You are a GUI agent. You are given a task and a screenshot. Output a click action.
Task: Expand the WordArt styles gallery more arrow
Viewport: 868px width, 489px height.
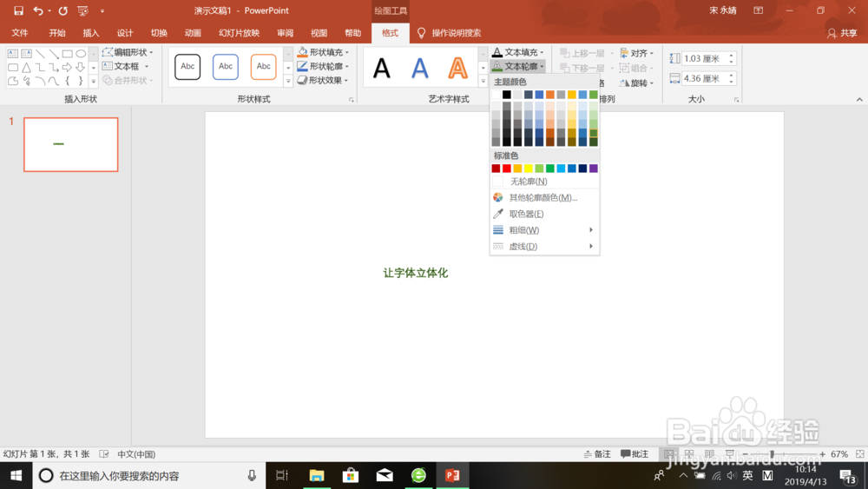483,82
